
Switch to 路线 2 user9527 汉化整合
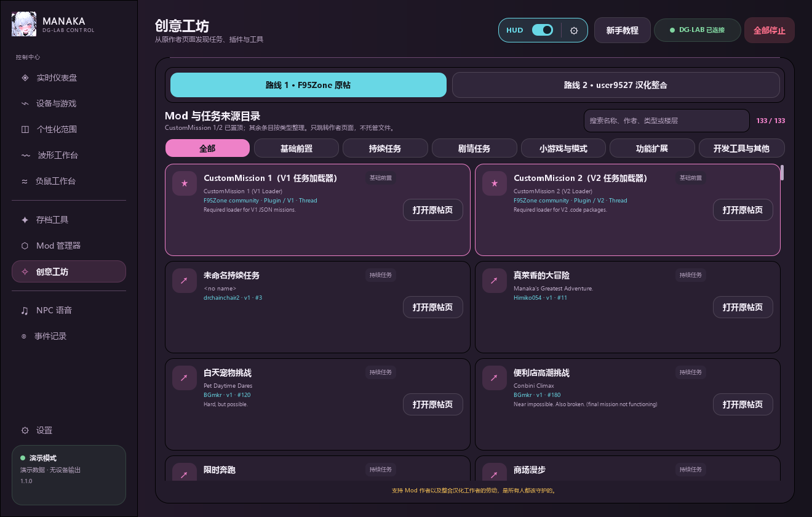coord(616,85)
